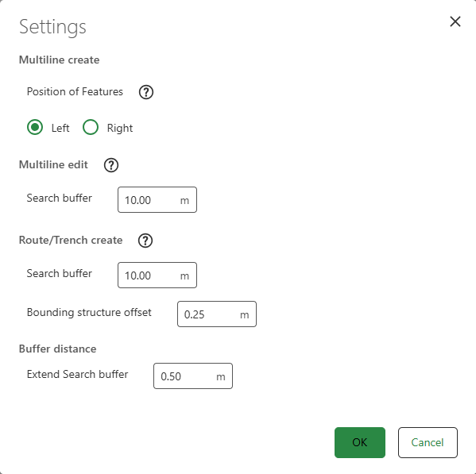Click the Buffer distance heading
Image resolution: width=476 pixels, height=474 pixels.
pos(58,349)
